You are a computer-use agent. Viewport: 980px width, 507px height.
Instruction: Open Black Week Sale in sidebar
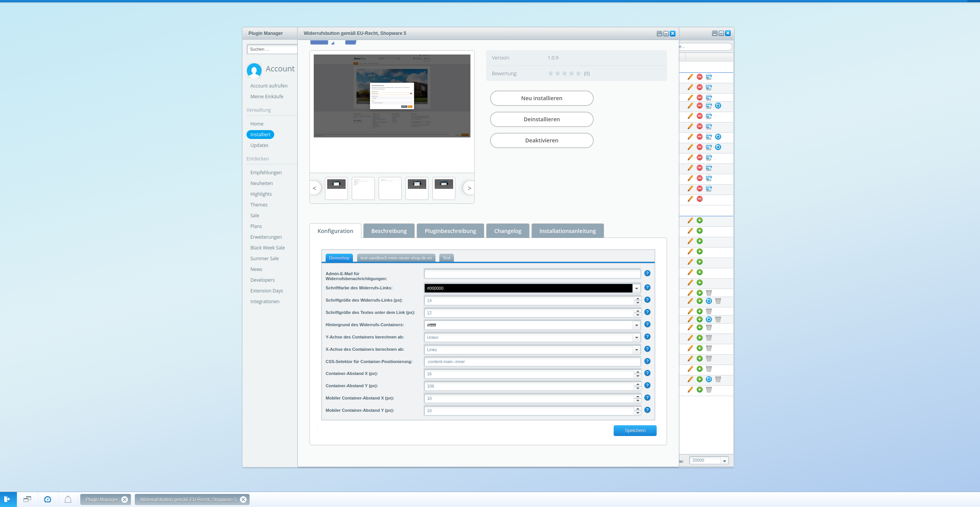click(267, 248)
